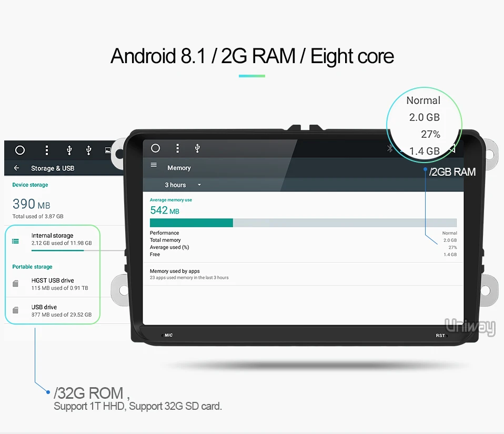The height and width of the screenshot is (434, 504).
Task: Click the Storage & USB title
Action: [x=53, y=168]
